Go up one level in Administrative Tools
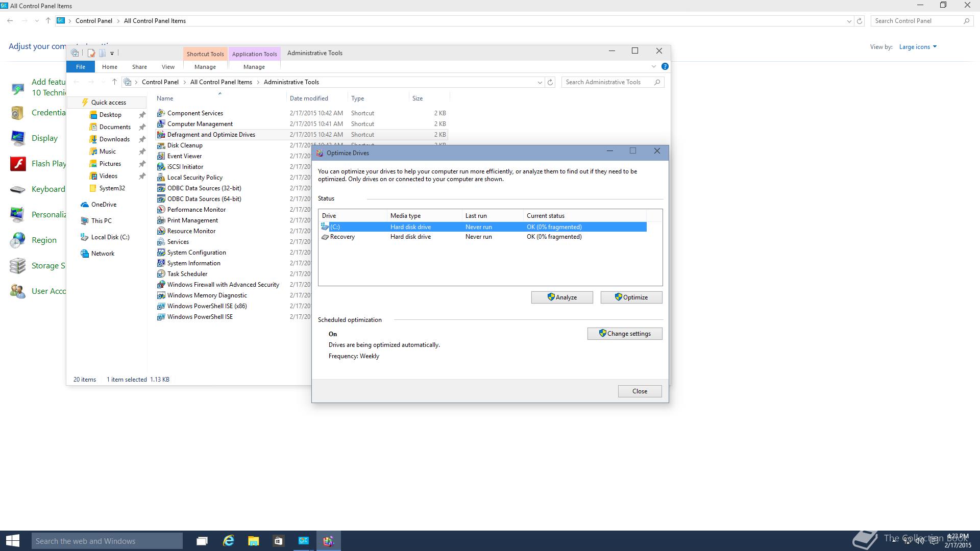Screen dimensions: 980x551 click(114, 82)
